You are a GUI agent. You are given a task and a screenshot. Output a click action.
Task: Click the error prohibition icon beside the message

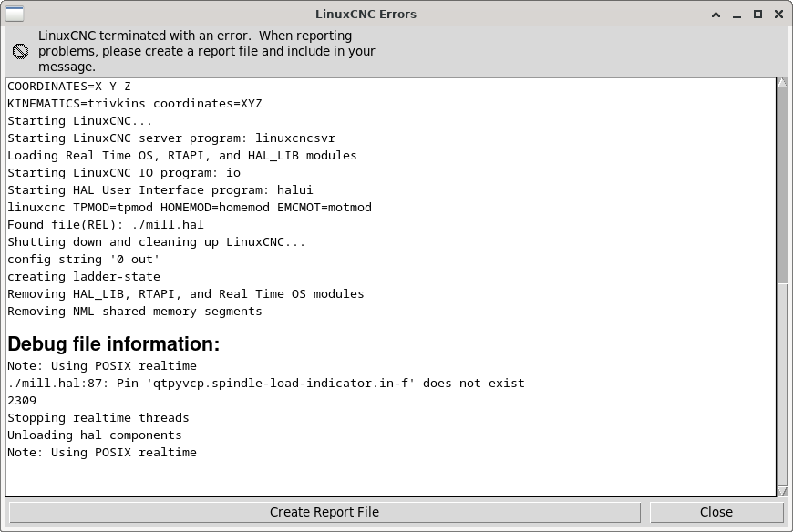coord(20,51)
